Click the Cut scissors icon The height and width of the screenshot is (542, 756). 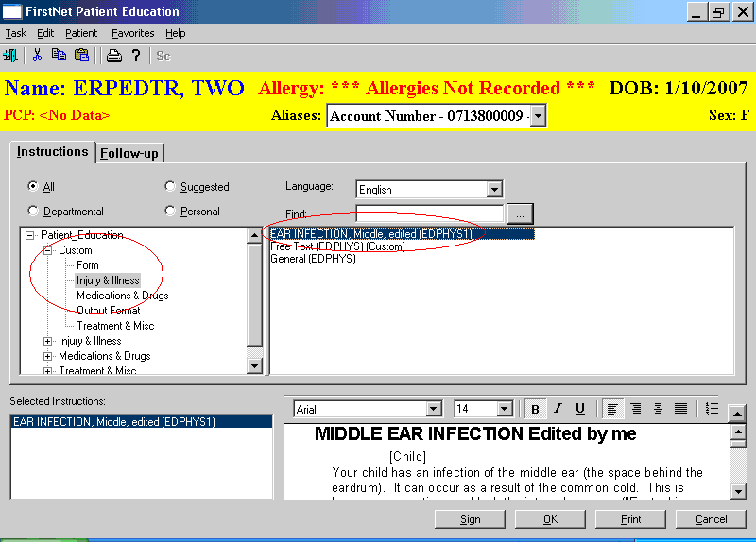(x=37, y=56)
